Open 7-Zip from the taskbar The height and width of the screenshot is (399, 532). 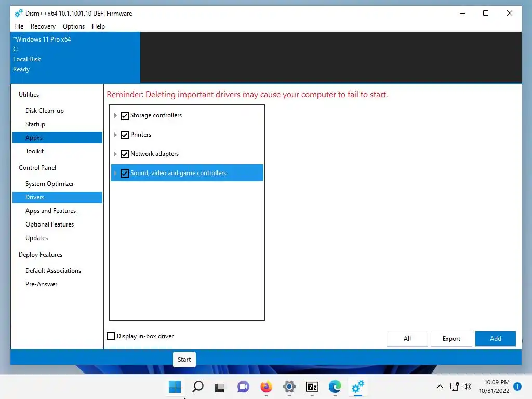pyautogui.click(x=312, y=387)
